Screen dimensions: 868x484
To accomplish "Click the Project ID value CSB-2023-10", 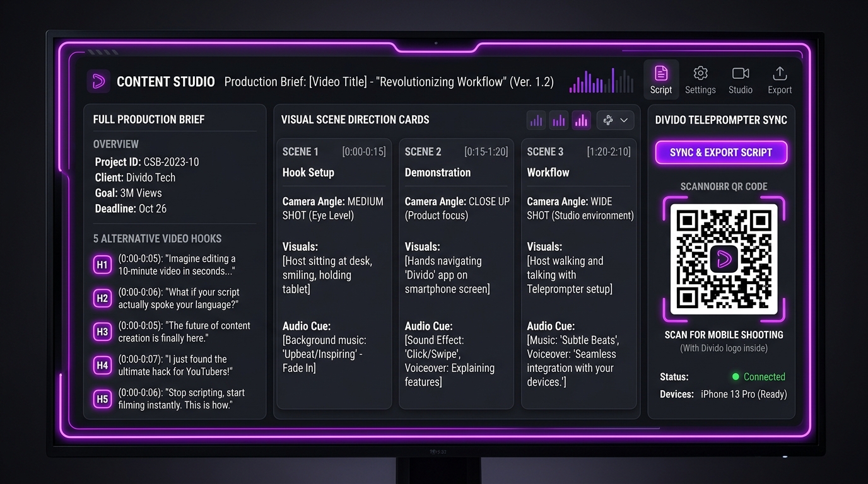I will tap(171, 162).
